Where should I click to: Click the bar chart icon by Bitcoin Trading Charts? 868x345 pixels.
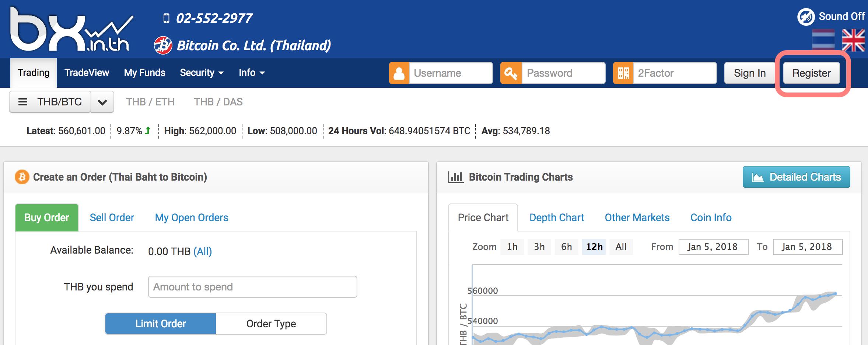455,177
